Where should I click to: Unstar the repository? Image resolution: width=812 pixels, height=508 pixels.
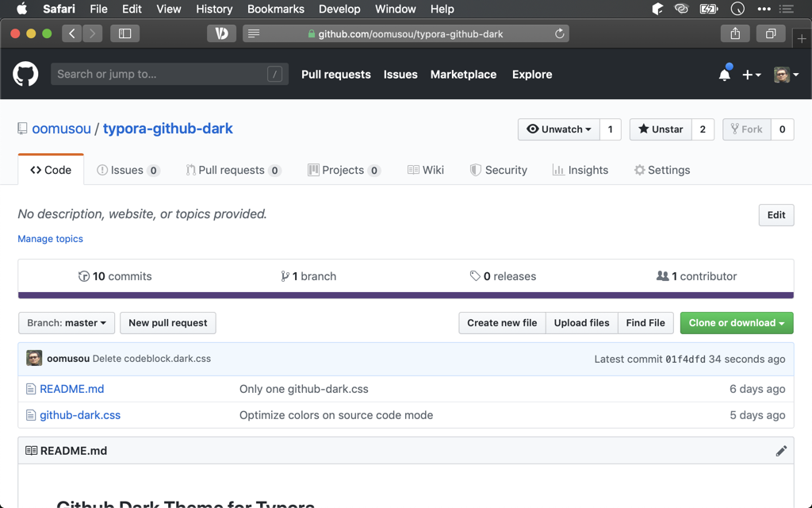pos(661,129)
